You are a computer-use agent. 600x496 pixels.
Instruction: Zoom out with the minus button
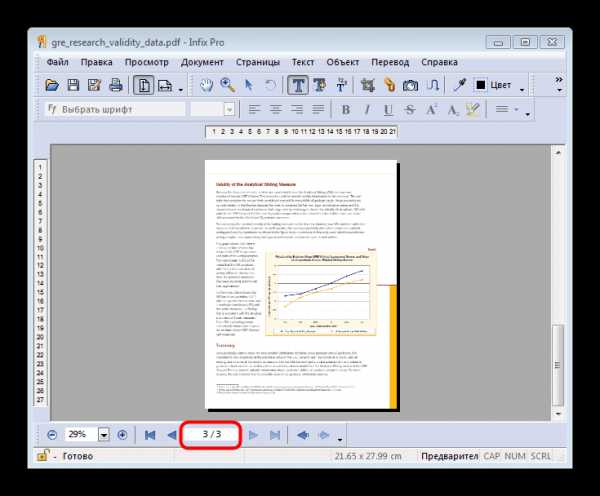tap(52, 435)
